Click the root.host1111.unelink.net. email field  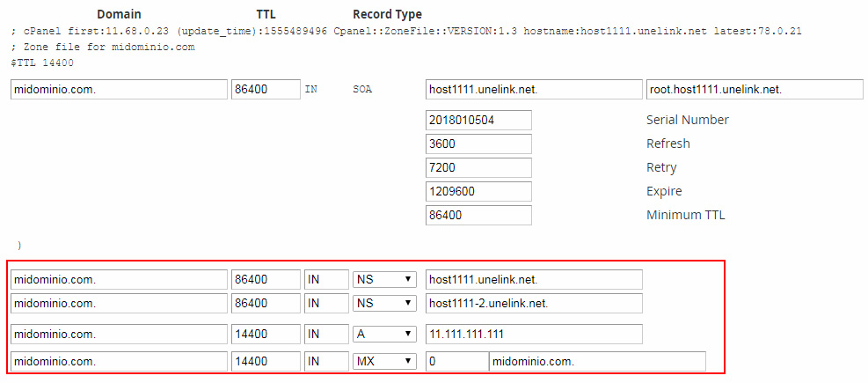(754, 90)
